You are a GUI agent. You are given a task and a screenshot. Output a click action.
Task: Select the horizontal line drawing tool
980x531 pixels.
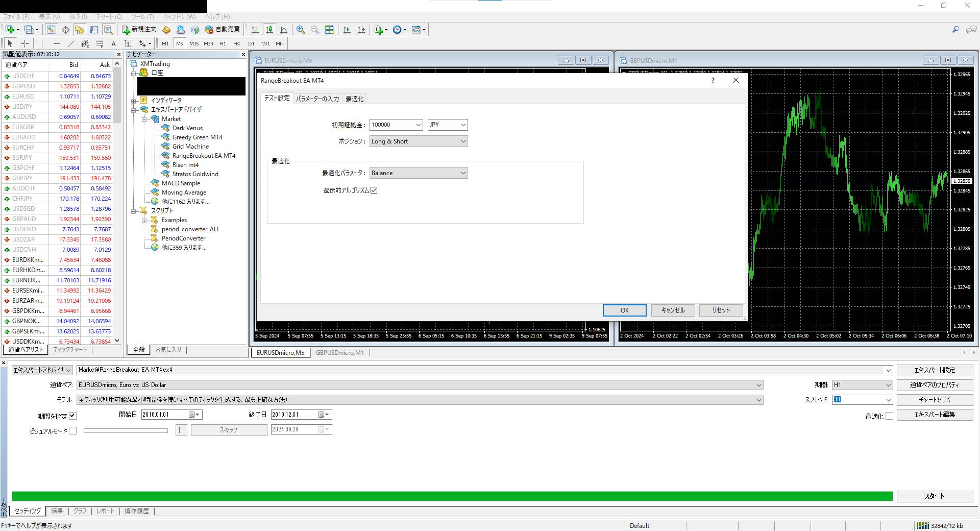click(57, 43)
